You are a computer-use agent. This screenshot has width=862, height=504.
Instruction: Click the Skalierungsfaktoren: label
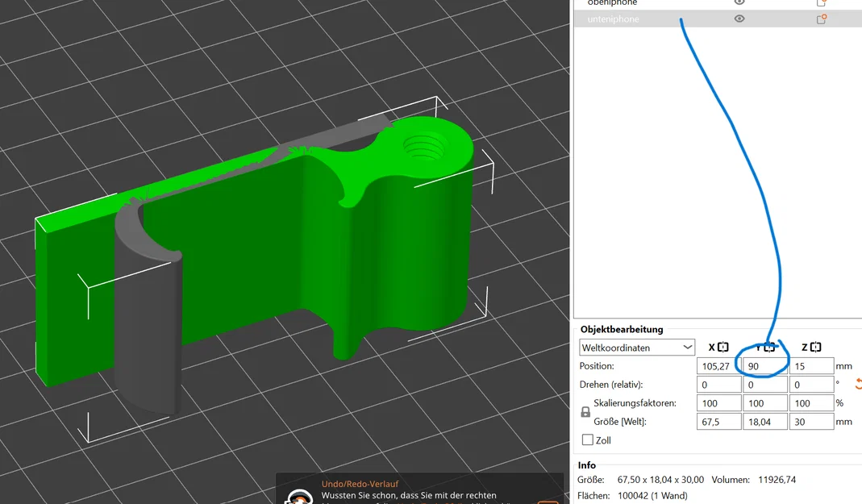635,403
